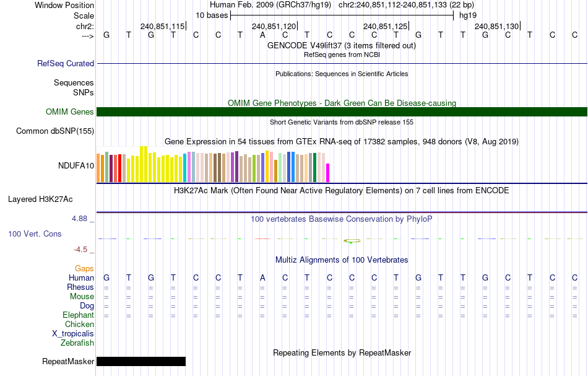Click the Mouse species label
The width and height of the screenshot is (588, 376).
82,297
